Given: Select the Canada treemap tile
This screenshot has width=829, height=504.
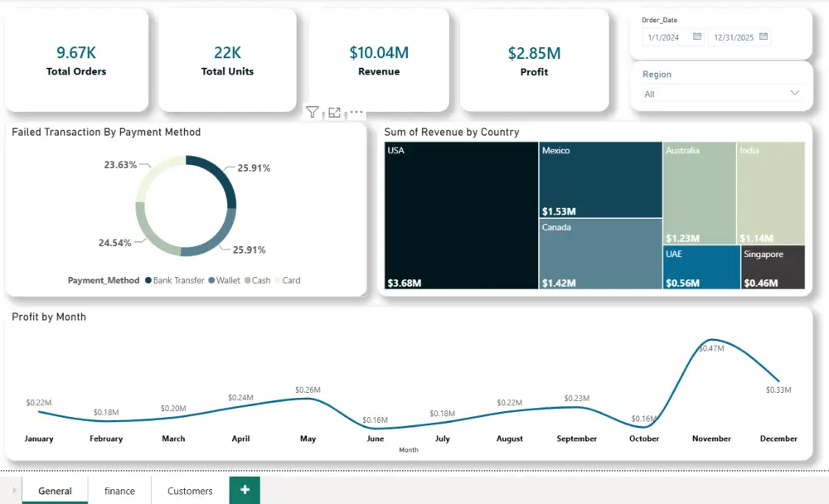Looking at the screenshot, I should (x=600, y=254).
